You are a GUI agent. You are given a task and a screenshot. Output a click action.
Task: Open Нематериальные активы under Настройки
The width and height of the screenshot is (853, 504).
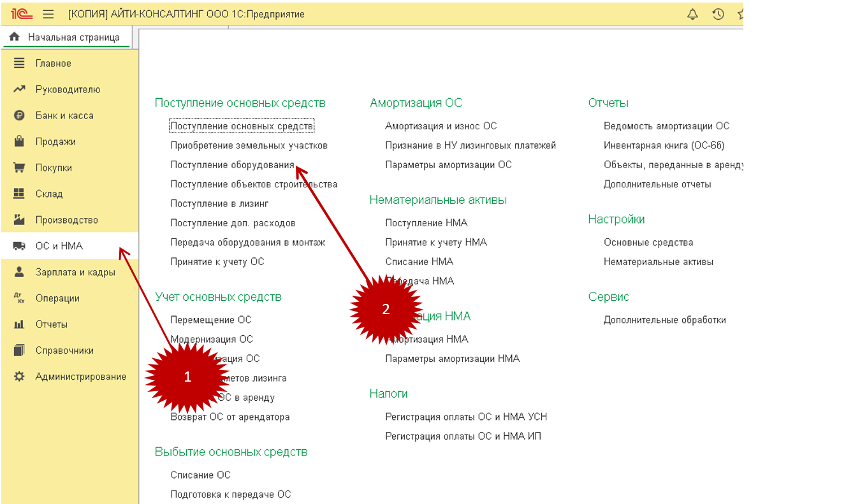[x=659, y=262]
